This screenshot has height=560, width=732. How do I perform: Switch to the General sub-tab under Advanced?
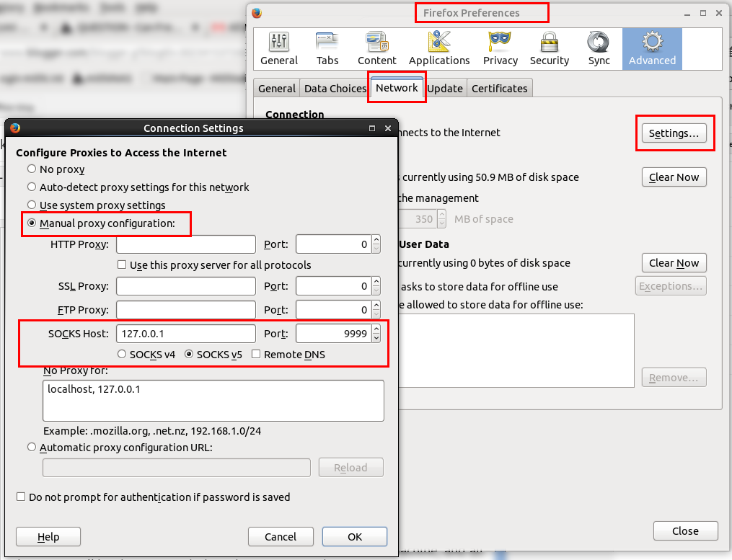point(277,88)
